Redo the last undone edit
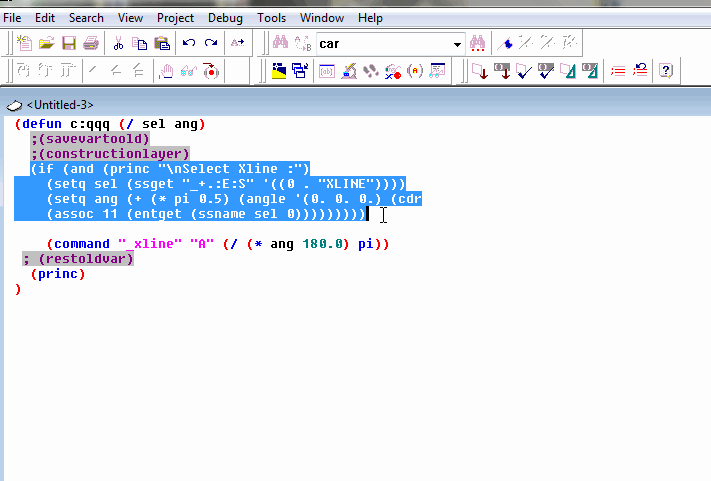Screen dimensions: 711x481 (211, 43)
